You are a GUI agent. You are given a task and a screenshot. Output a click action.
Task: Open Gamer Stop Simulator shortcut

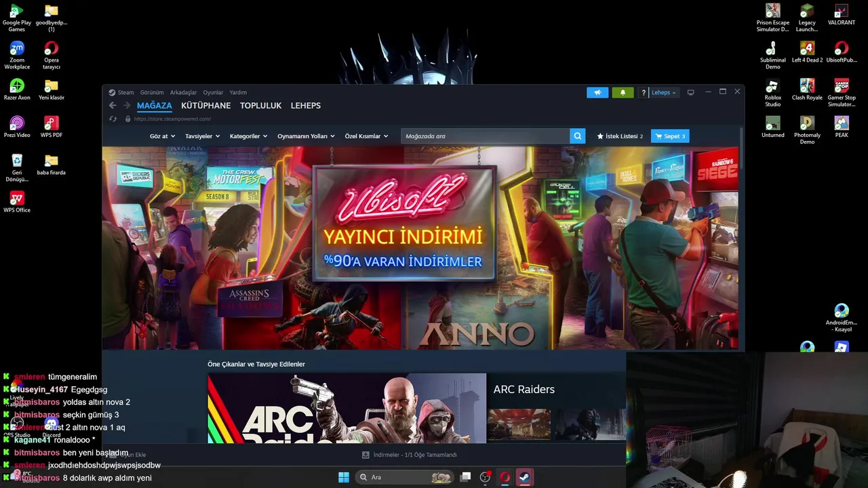(x=842, y=93)
